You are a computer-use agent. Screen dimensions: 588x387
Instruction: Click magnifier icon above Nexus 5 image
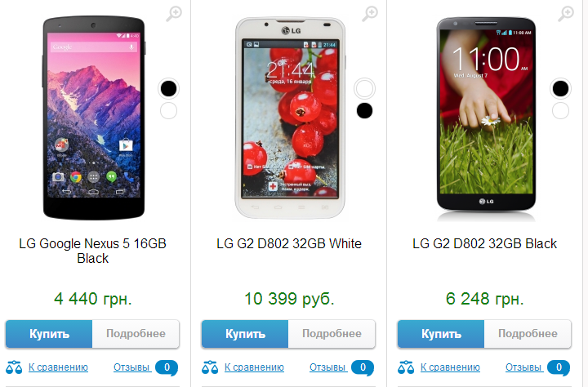174,14
